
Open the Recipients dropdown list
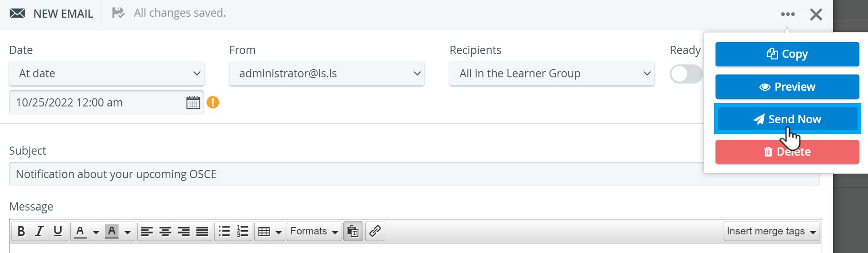point(552,74)
